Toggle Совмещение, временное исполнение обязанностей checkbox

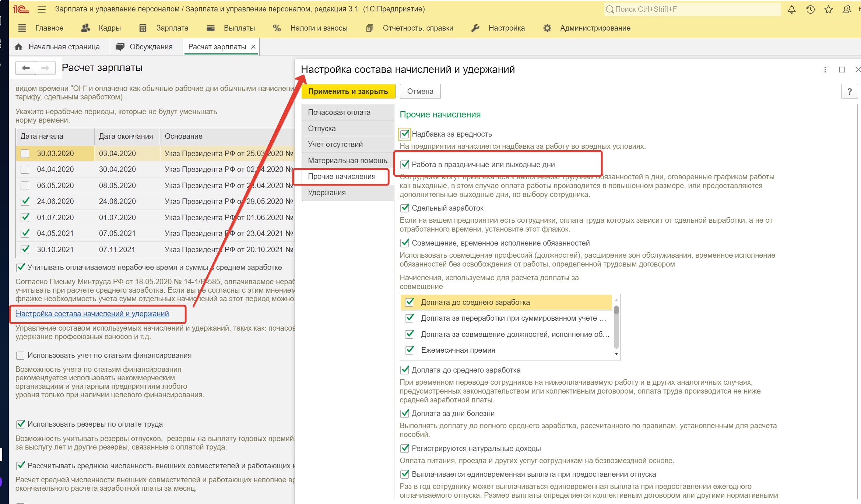tap(405, 243)
